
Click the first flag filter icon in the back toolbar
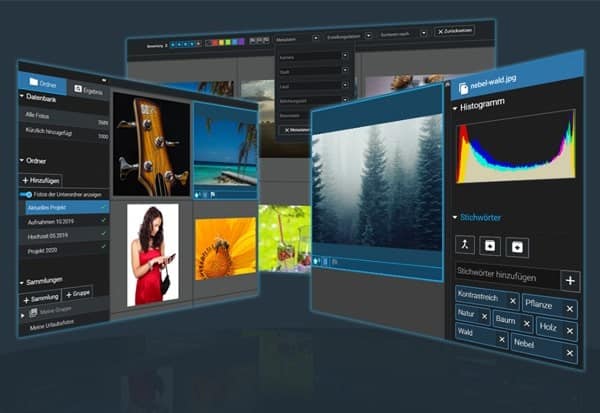[252, 41]
